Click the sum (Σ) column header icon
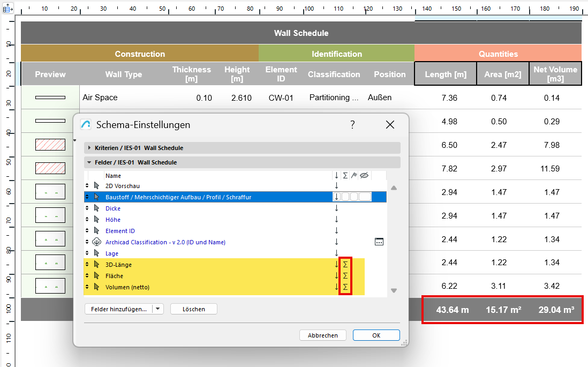 click(345, 175)
